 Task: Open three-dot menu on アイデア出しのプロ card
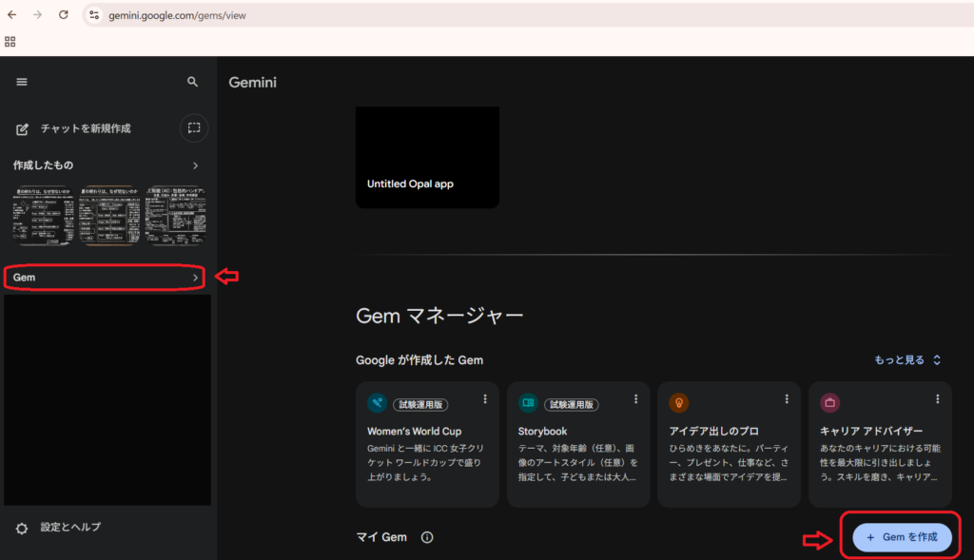[x=787, y=399]
